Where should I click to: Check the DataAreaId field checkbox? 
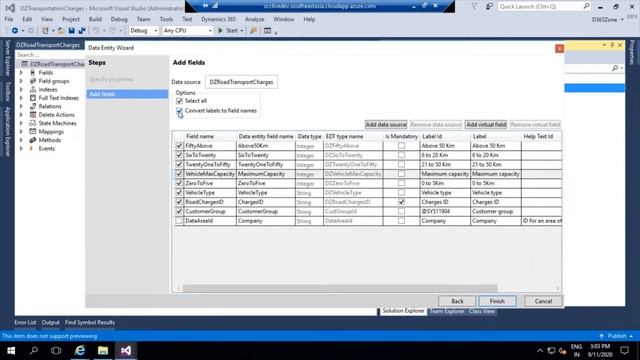(x=179, y=221)
